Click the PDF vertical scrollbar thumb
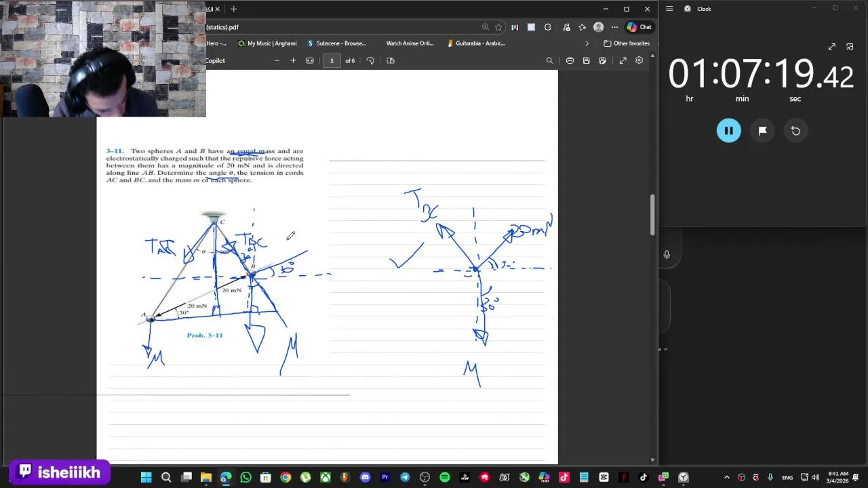The height and width of the screenshot is (488, 868). (653, 214)
